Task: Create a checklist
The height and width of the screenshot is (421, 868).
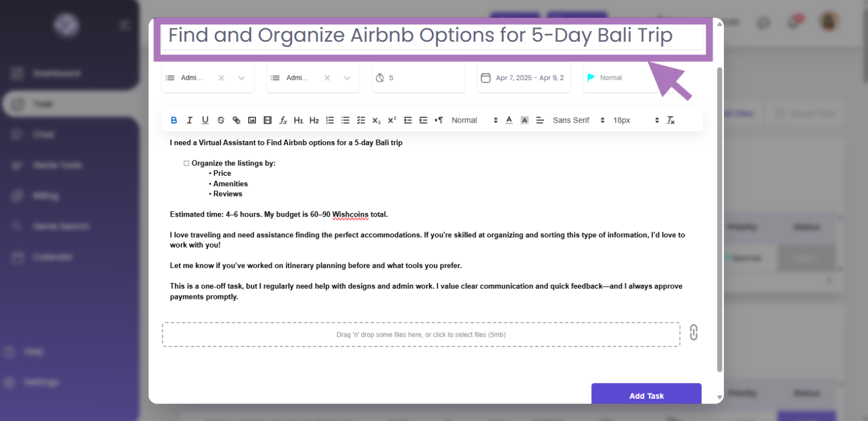Action: pos(361,120)
